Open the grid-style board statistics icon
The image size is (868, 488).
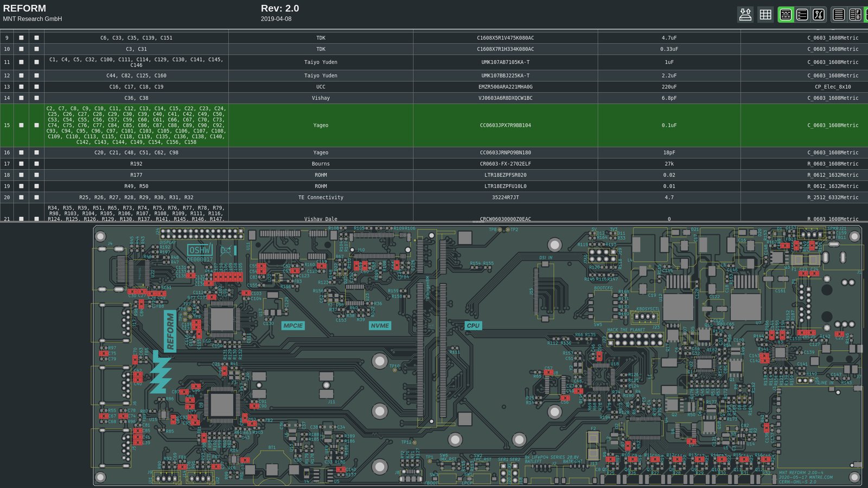(765, 15)
